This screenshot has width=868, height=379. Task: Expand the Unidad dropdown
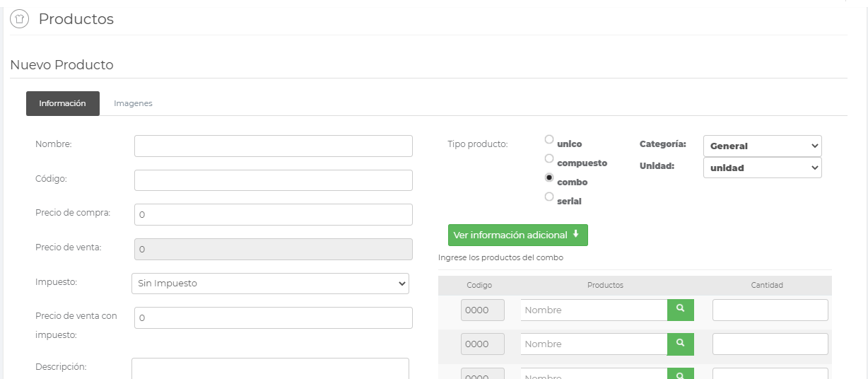coord(762,168)
